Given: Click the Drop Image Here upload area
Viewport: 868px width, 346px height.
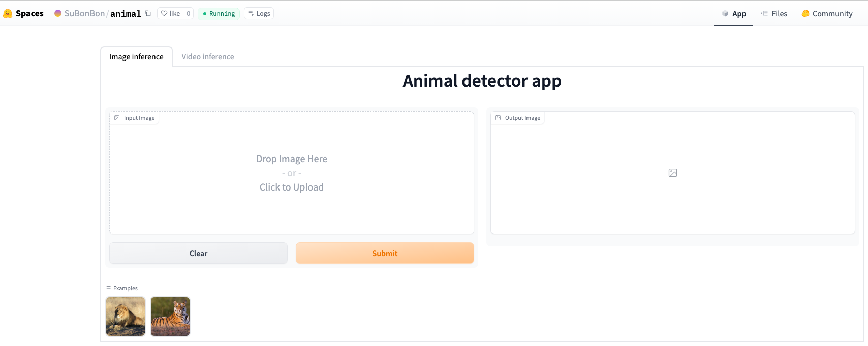Looking at the screenshot, I should tap(291, 173).
